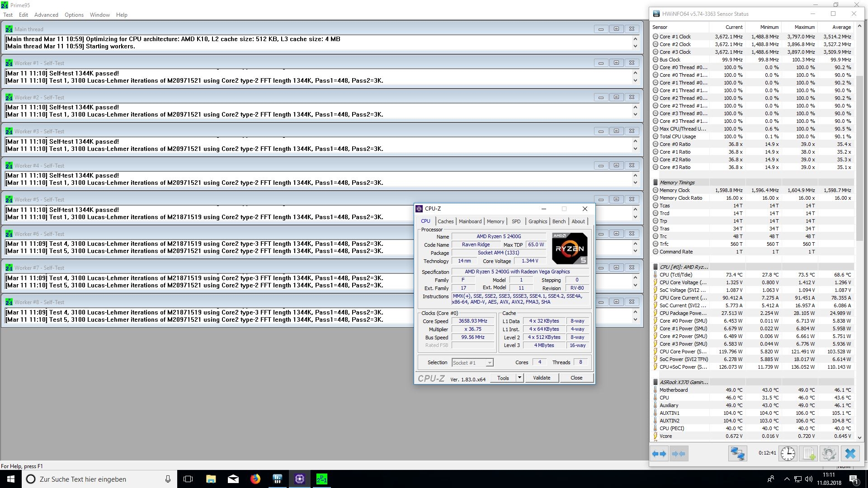
Task: Open Task View from the taskbar
Action: tap(188, 479)
